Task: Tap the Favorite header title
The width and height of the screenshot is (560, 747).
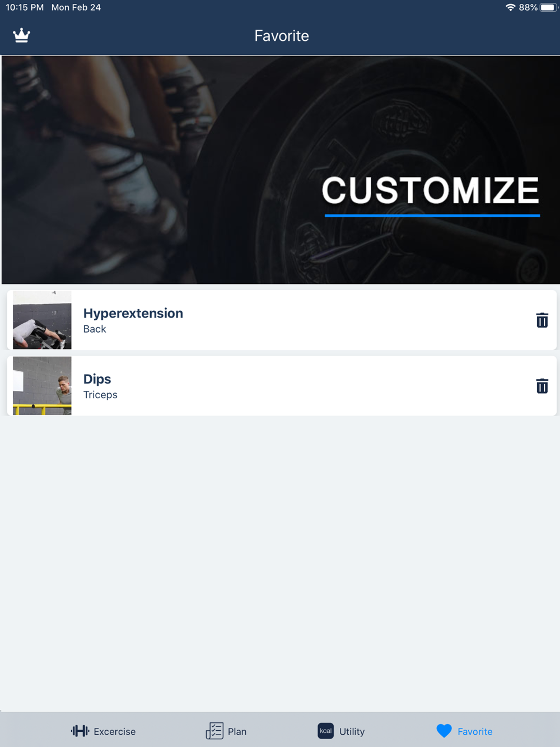Action: coord(282,36)
